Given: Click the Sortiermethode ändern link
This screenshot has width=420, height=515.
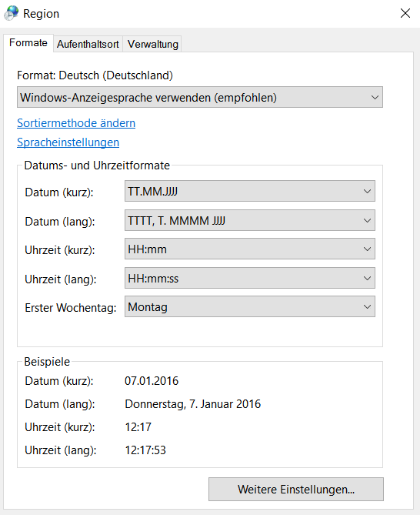Looking at the screenshot, I should (x=76, y=123).
